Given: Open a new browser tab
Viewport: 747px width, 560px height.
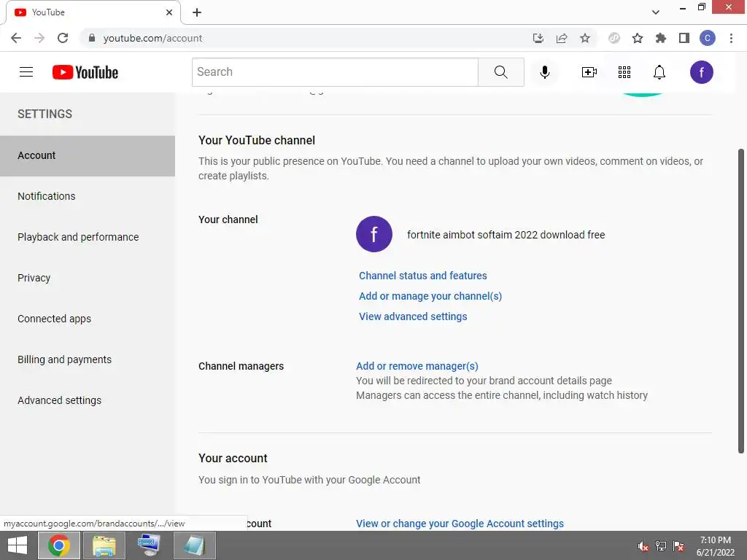Looking at the screenshot, I should 197,12.
